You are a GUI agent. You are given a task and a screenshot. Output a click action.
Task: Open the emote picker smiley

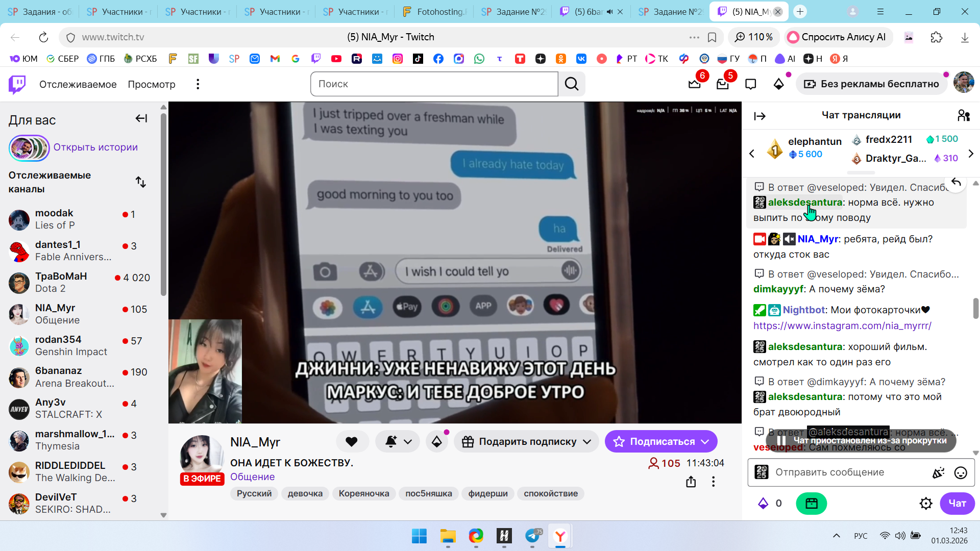click(x=961, y=473)
